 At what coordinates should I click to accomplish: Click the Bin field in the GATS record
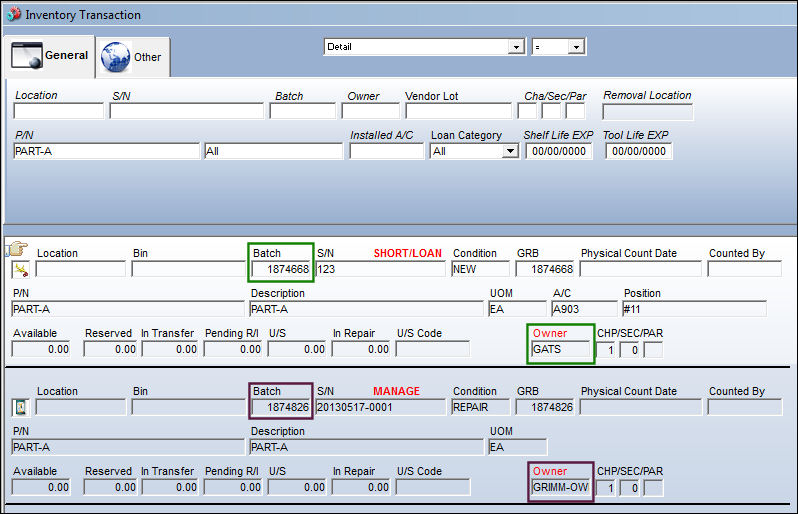click(x=188, y=269)
